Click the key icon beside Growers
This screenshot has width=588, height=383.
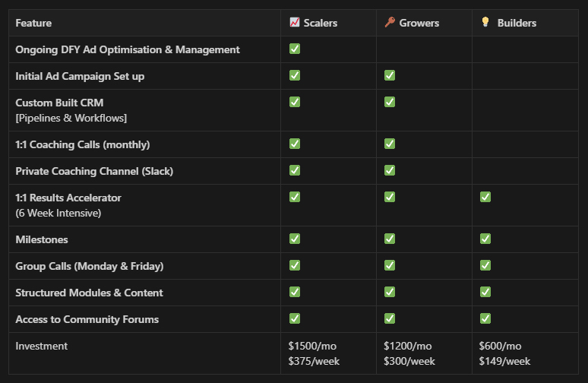point(390,23)
